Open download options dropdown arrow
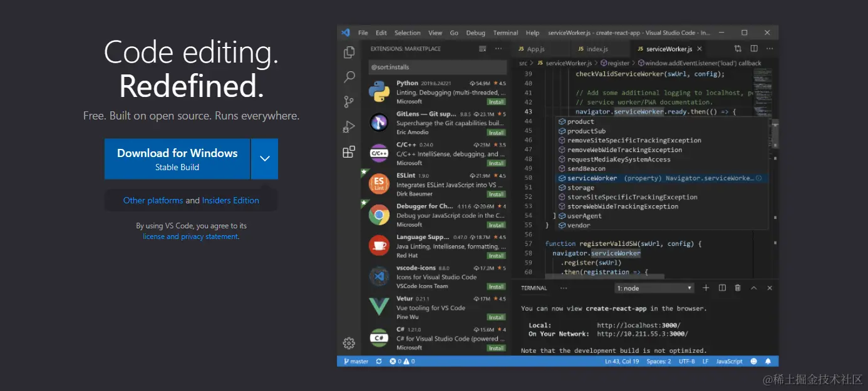 click(x=265, y=159)
